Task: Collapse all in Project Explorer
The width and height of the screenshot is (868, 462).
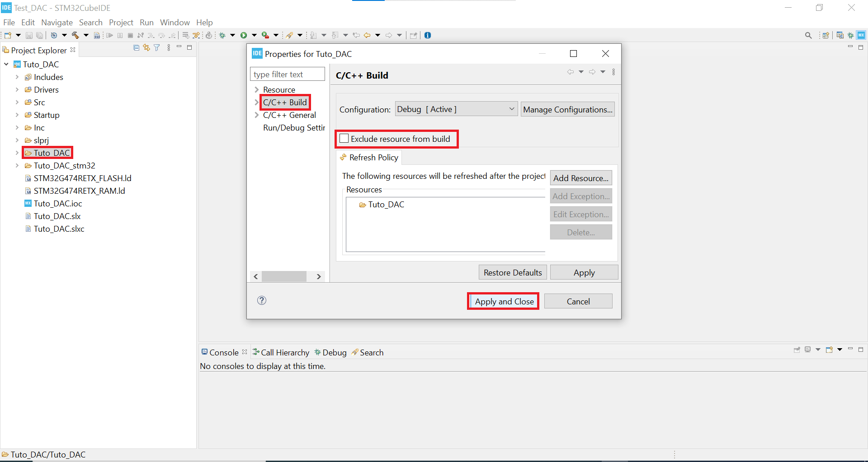Action: coord(137,48)
